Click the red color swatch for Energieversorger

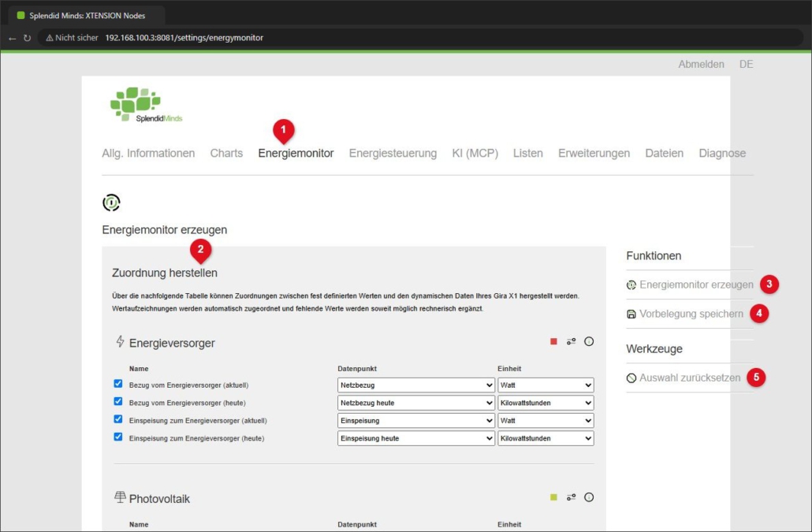click(553, 341)
